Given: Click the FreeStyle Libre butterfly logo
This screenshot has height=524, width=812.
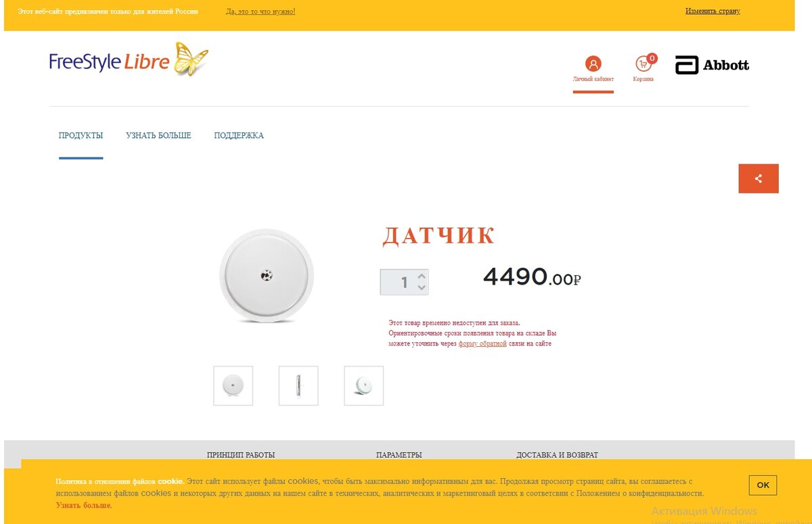Looking at the screenshot, I should pos(129,59).
